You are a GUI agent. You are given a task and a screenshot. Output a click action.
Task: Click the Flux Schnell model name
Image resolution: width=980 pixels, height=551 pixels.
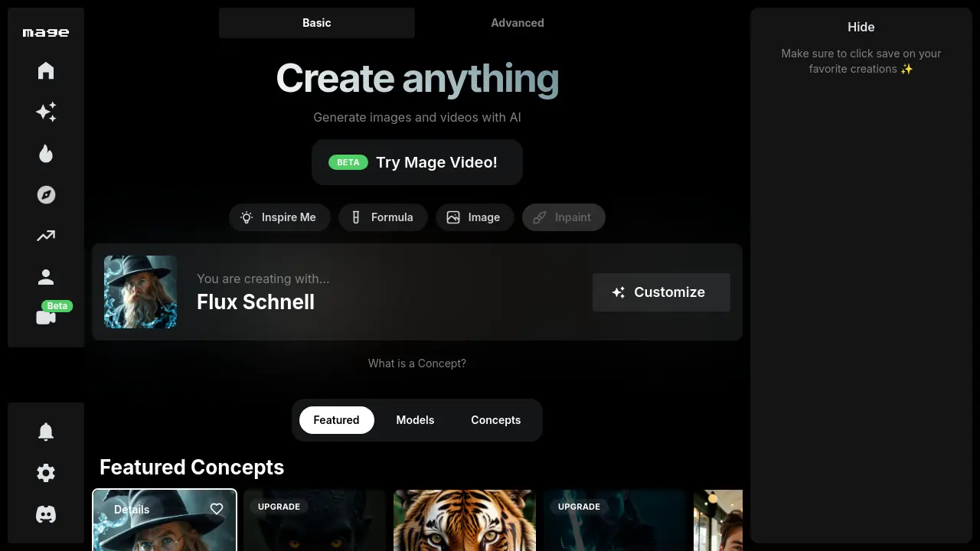tap(256, 302)
